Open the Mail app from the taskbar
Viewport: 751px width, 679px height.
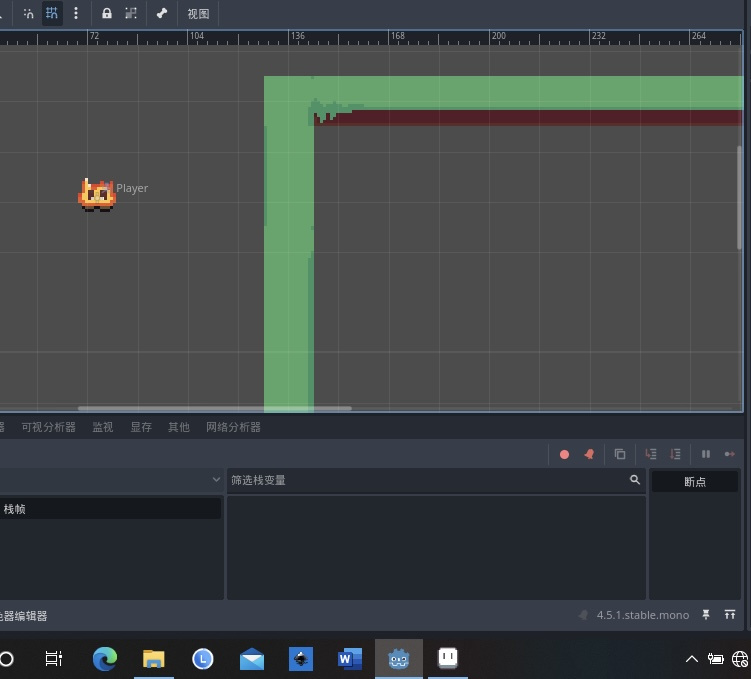[x=252, y=659]
